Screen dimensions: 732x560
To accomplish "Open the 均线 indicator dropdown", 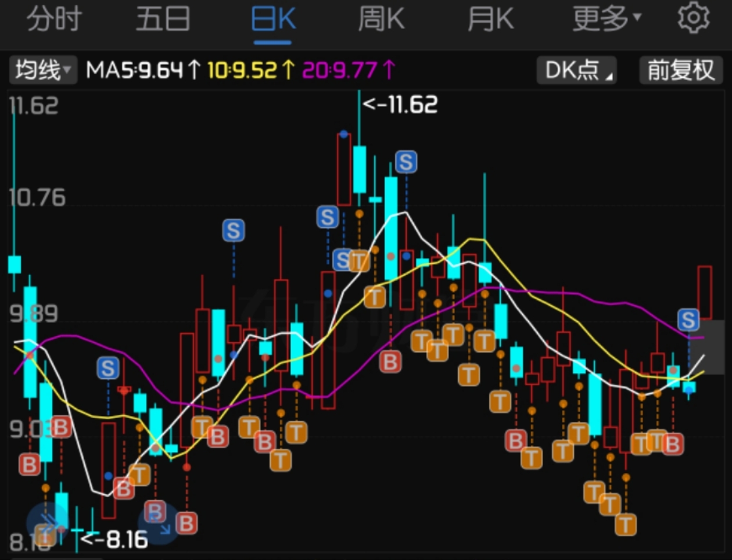I will click(43, 70).
